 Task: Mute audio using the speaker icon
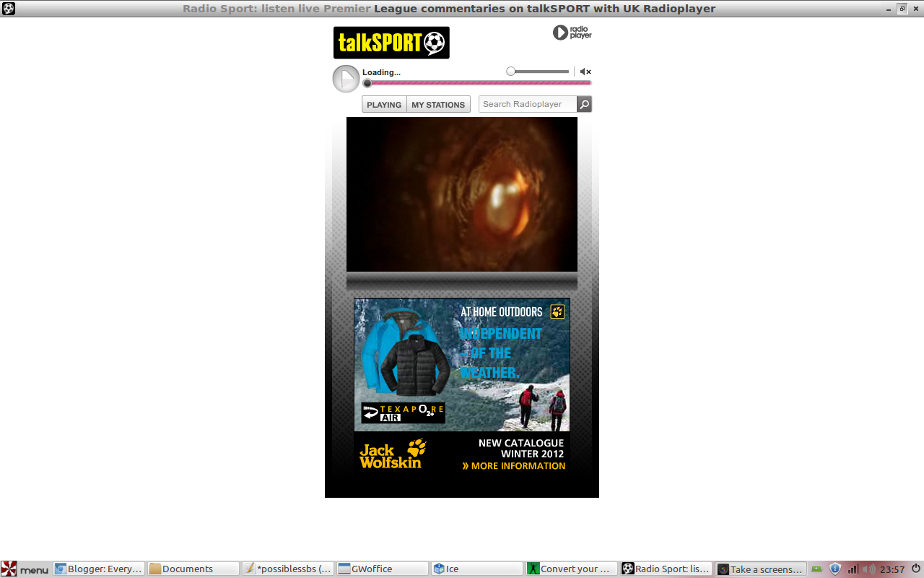585,72
